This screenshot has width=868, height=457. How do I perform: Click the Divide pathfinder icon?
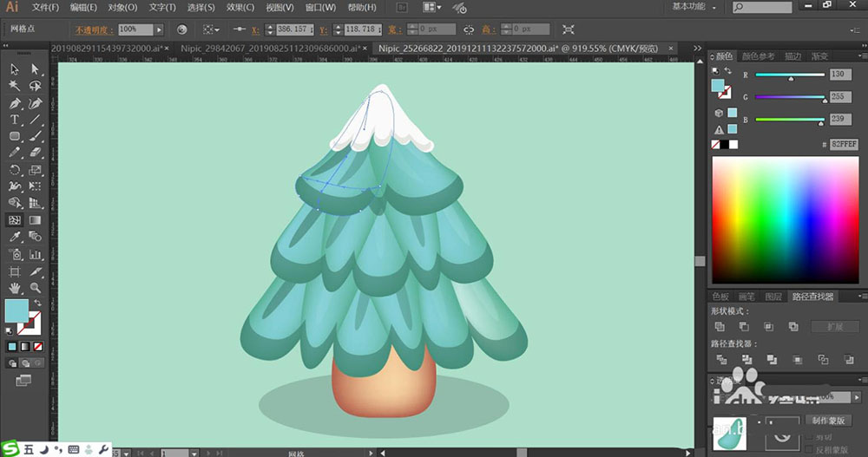pyautogui.click(x=721, y=360)
